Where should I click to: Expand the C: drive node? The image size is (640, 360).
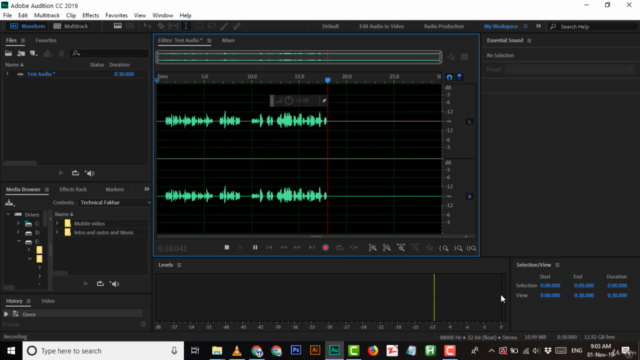18,223
